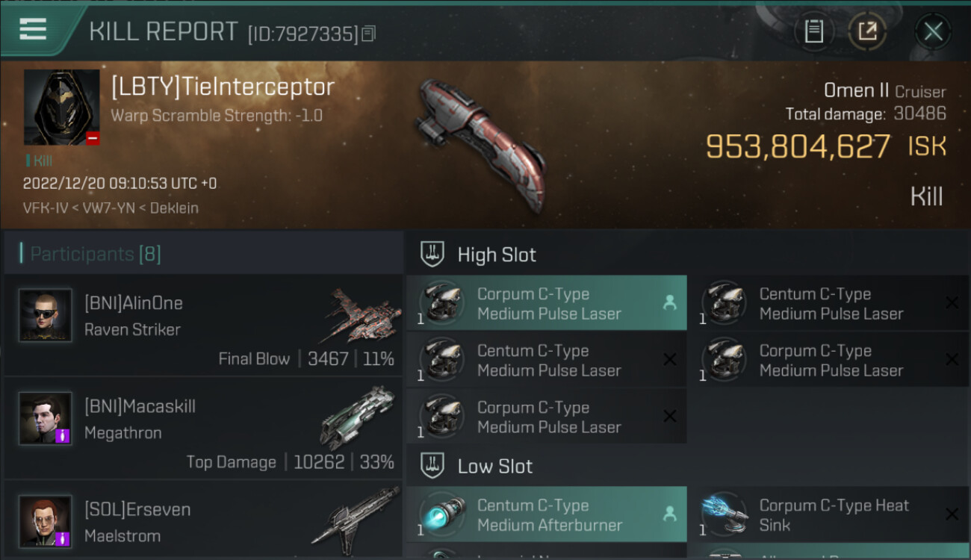Select the highlighted Corpum C-Type Medium Pulse Laser
971x560 pixels.
[547, 303]
